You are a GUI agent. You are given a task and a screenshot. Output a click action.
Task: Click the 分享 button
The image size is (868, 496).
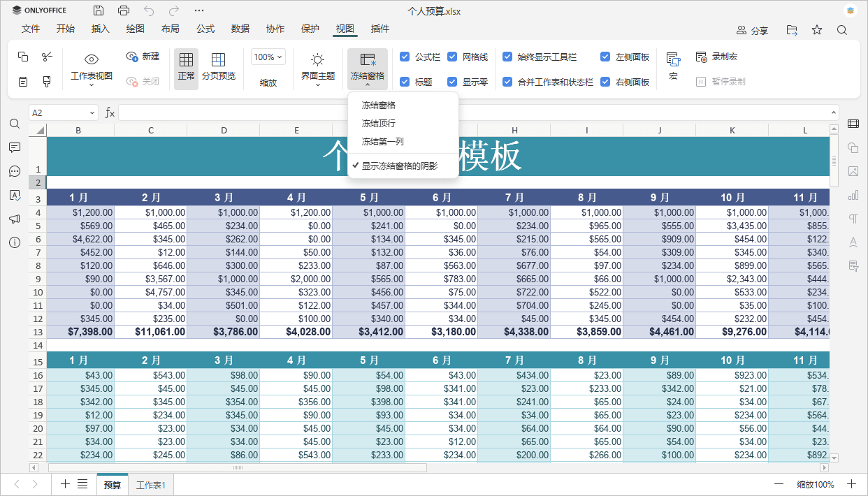pos(760,31)
